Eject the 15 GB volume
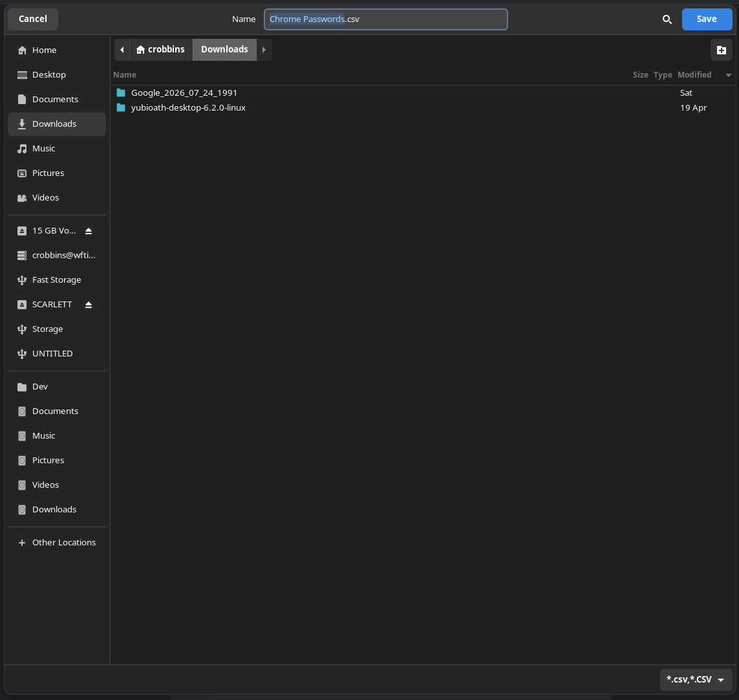 (89, 231)
